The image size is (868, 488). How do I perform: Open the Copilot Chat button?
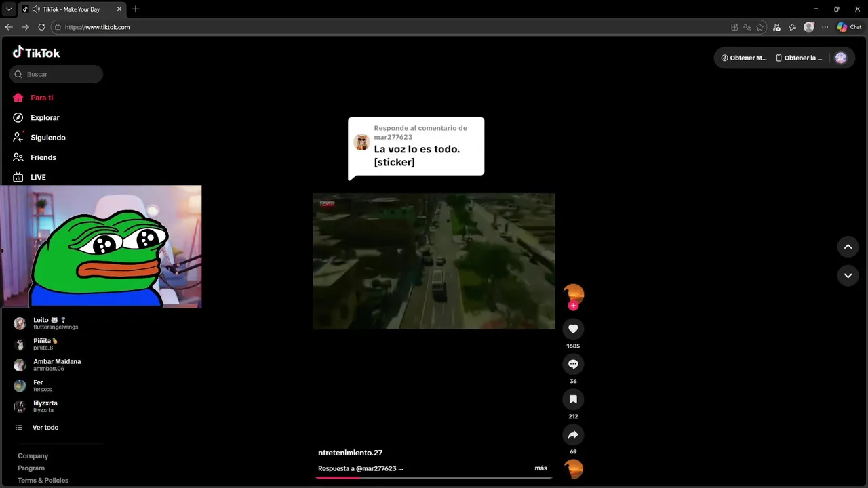click(849, 27)
